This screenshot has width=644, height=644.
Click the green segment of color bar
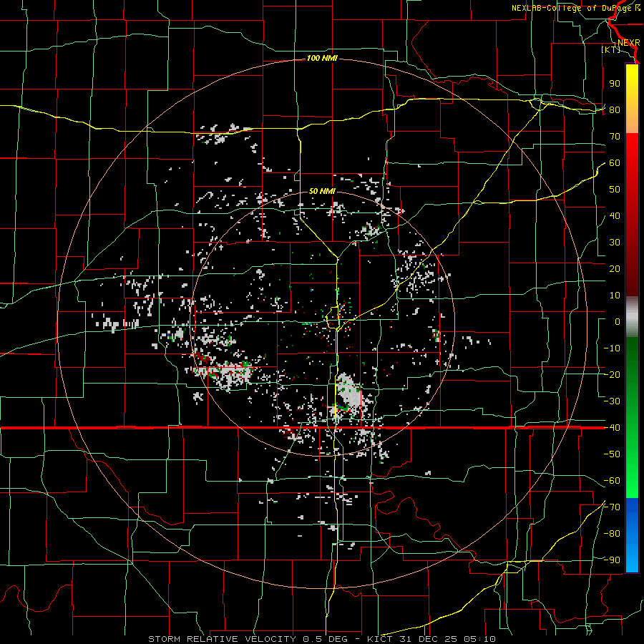[x=632, y=417]
